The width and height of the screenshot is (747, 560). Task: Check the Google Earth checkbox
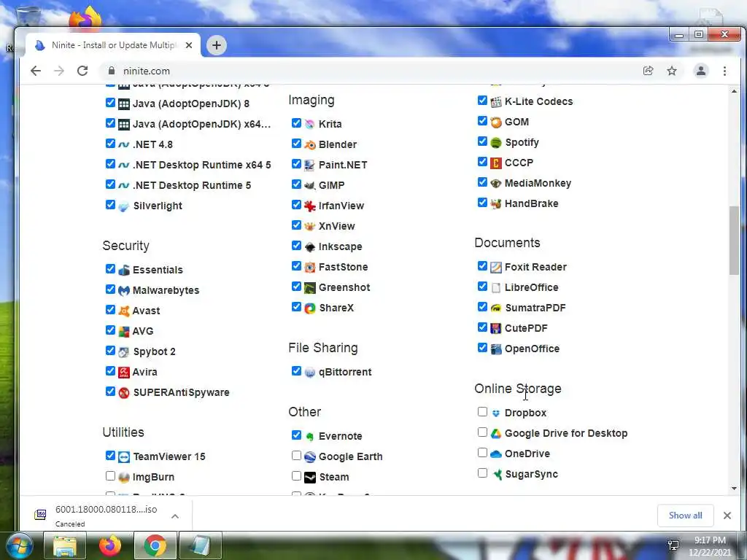(296, 456)
